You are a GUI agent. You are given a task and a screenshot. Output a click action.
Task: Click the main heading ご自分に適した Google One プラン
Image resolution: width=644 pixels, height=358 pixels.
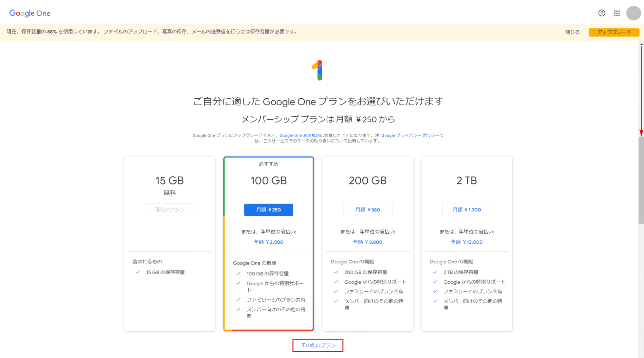point(318,101)
